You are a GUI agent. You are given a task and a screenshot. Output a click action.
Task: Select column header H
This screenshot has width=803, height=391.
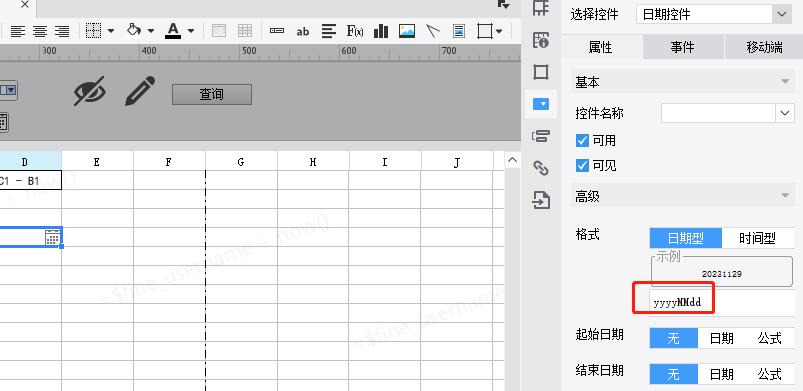coord(313,162)
